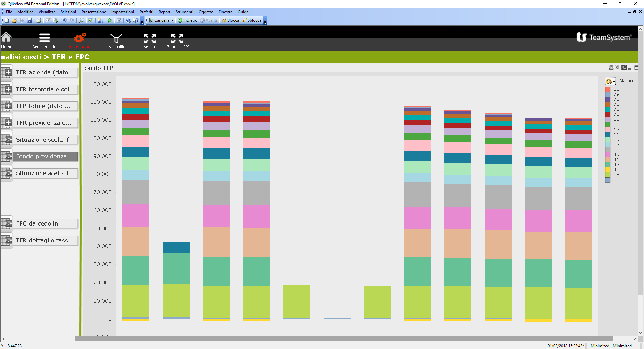This screenshot has width=644, height=349.
Task: Expand TFR azienda plus toggle
Action: coord(6,72)
